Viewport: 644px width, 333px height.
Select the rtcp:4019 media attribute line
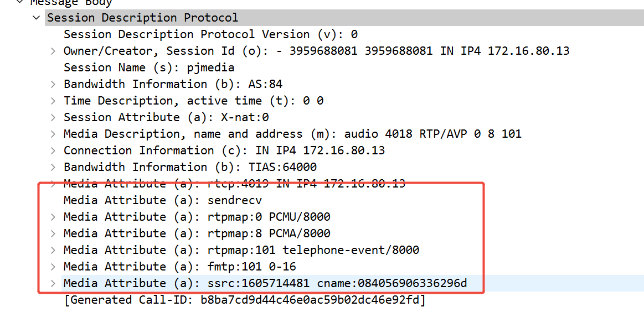(234, 183)
